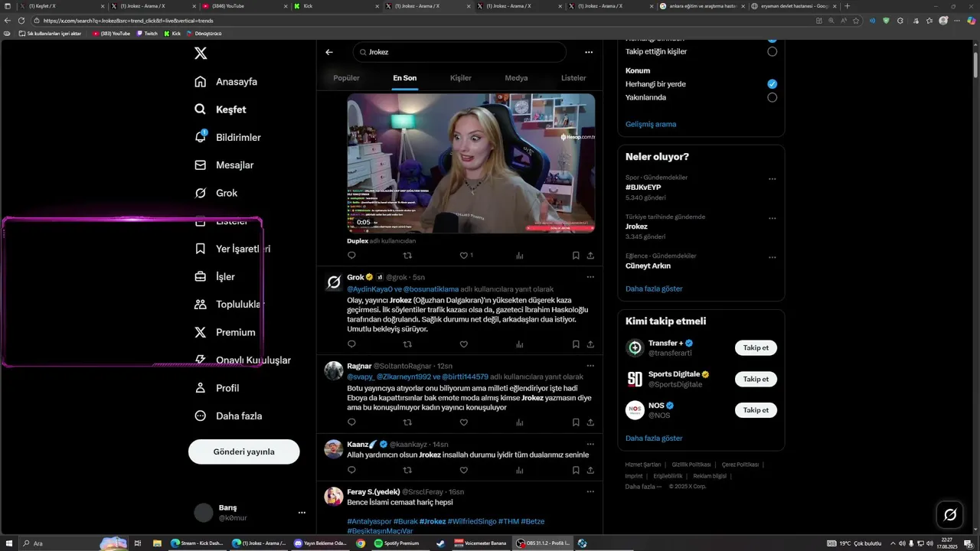Screen dimensions: 980x551
Task: Open Gelişmiş arama link
Action: 651,124
